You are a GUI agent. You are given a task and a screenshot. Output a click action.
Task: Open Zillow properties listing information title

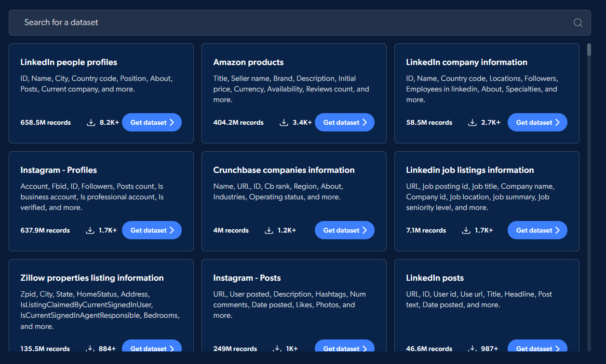click(x=92, y=278)
